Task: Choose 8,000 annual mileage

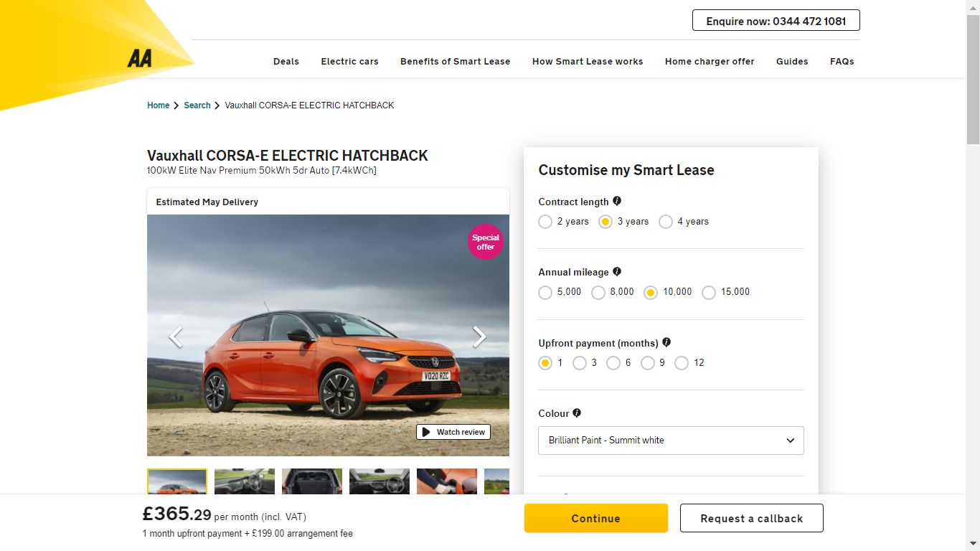Action: click(598, 292)
